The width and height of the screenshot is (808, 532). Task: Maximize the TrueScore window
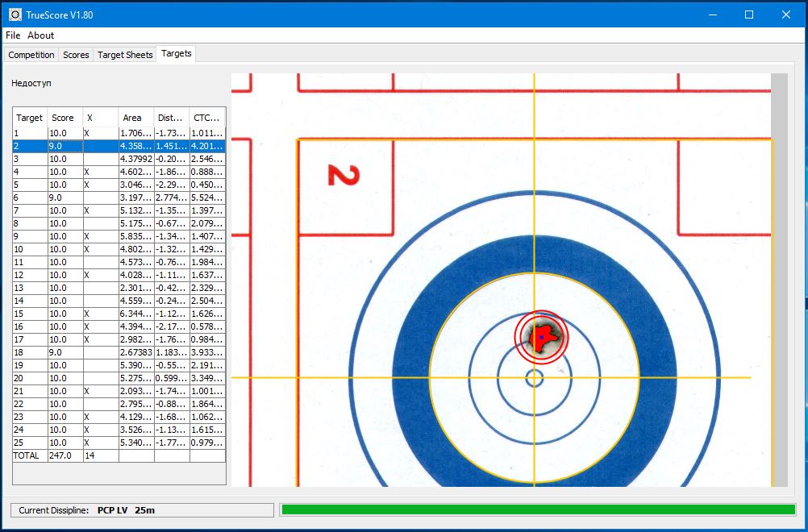click(x=748, y=15)
